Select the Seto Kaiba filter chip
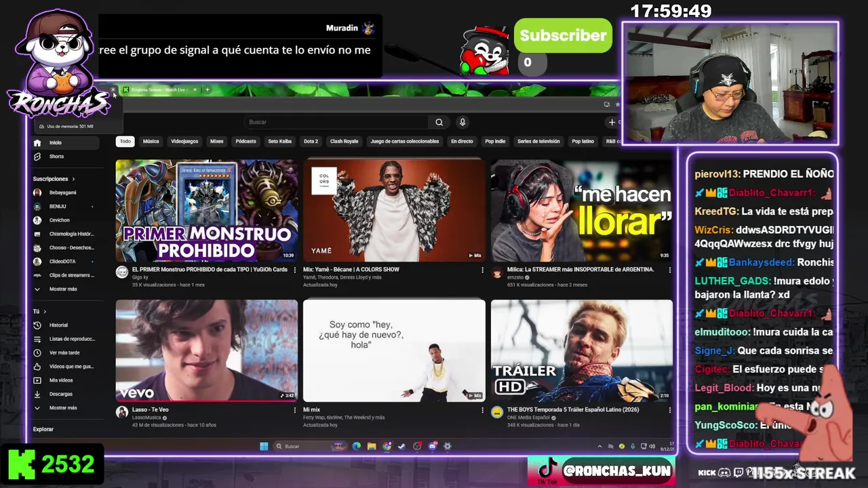This screenshot has width=868, height=488. (x=279, y=142)
